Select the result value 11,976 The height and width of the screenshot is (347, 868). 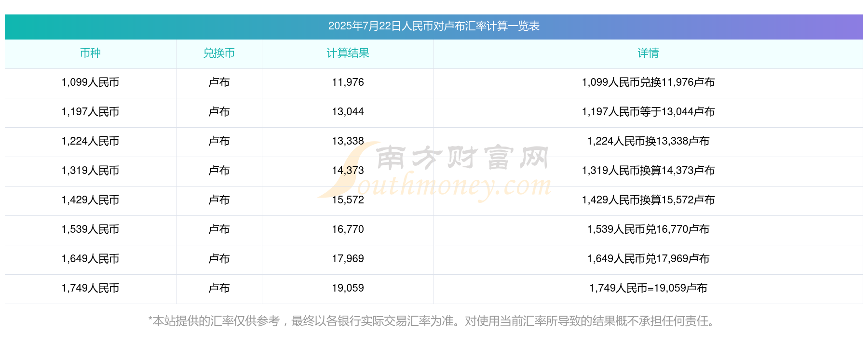tap(348, 82)
